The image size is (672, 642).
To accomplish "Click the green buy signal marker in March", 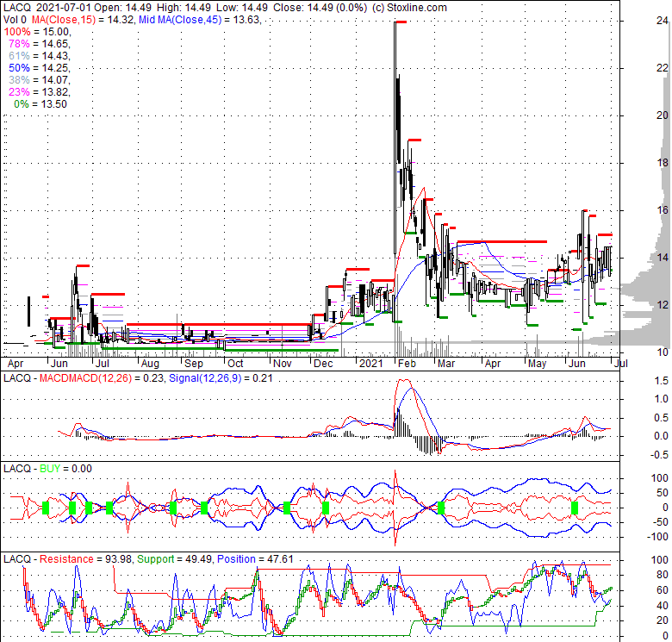I will 441,508.
